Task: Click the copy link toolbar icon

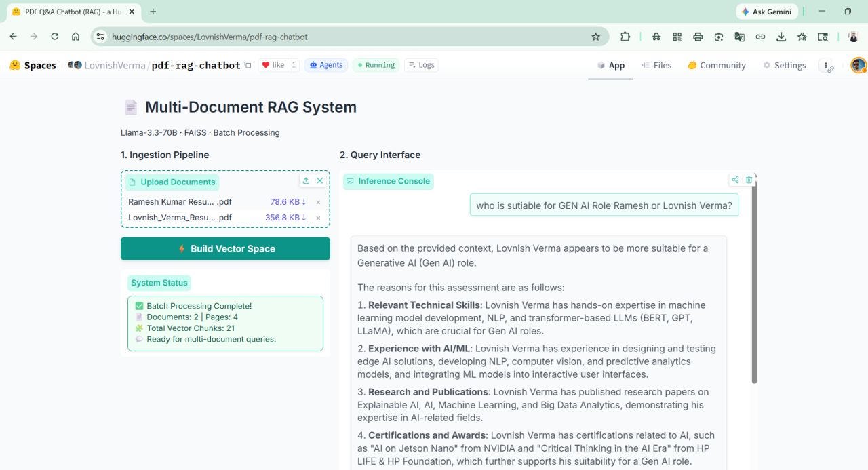Action: click(x=760, y=37)
